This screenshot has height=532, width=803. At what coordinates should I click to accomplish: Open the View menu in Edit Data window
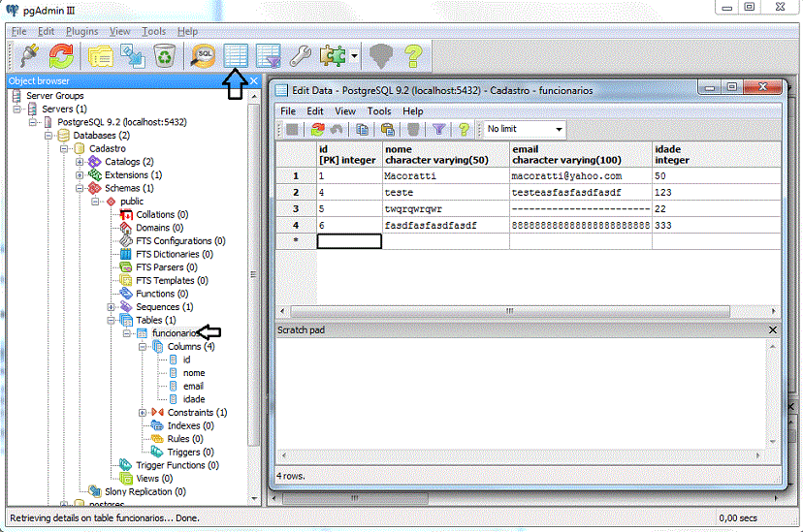tap(345, 111)
